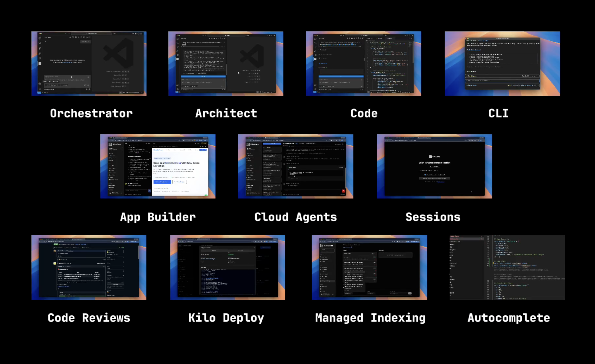The height and width of the screenshot is (364, 595).
Task: Switch to the second browser tab in the Sessions window
Action: (410, 138)
